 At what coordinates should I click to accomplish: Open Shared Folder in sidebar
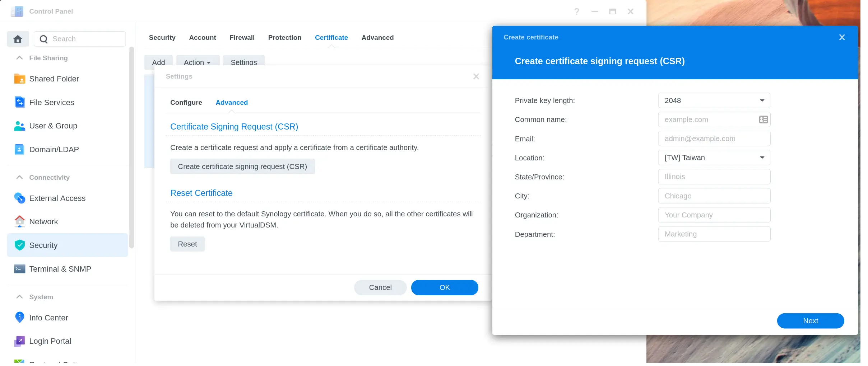[68, 79]
